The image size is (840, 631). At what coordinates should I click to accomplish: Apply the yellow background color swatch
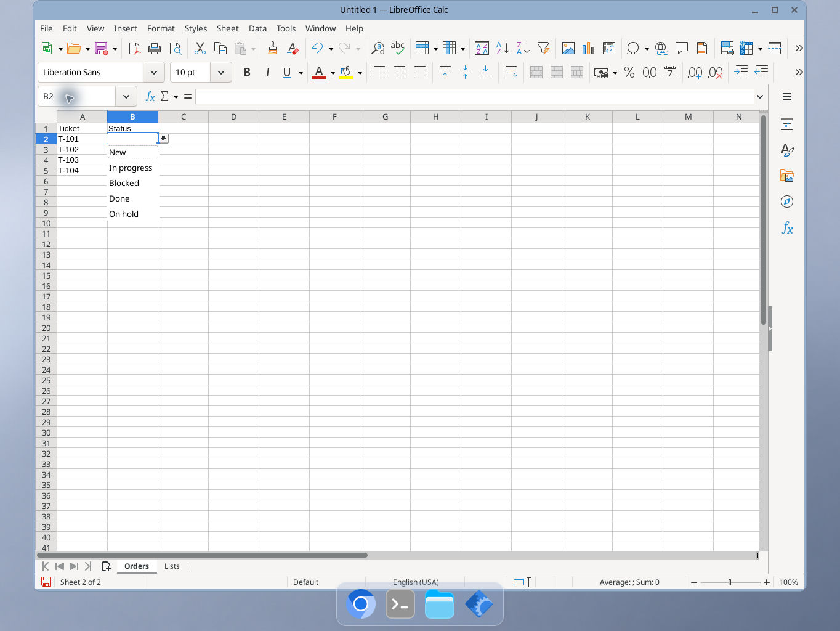346,73
